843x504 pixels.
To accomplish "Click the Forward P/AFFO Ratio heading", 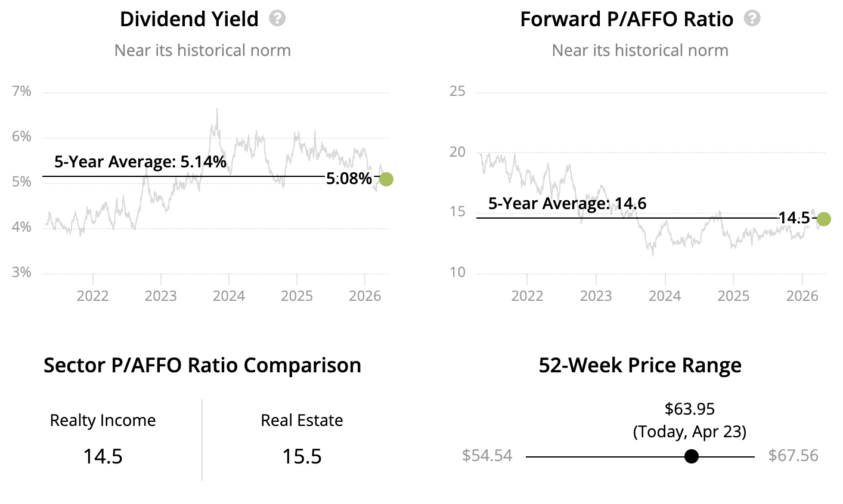I will tap(627, 19).
